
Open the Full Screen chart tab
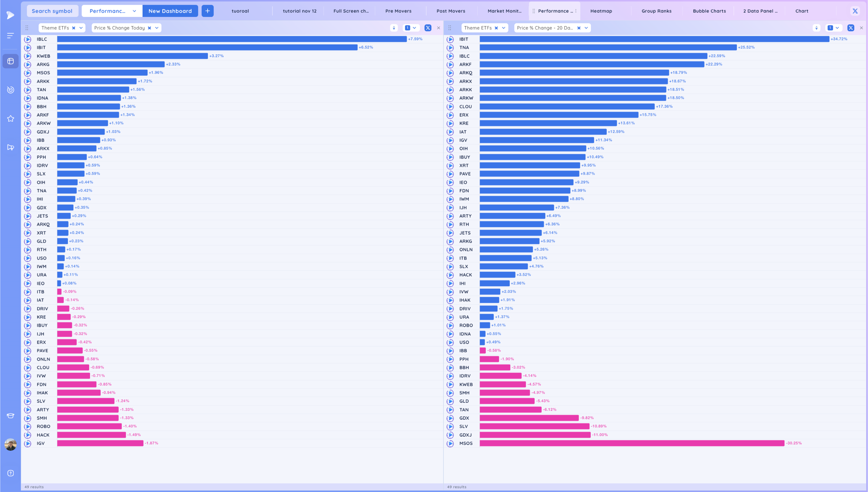351,11
